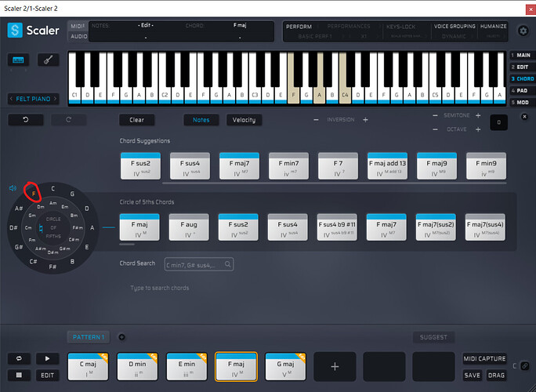Toggle the speaker preview icon near circle
The image size is (536, 392).
click(x=13, y=188)
